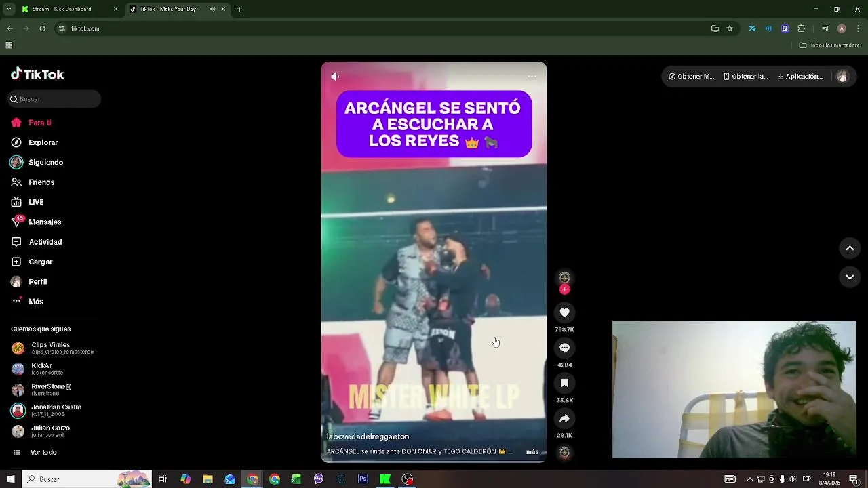Open Excel from the taskbar

[x=296, y=479]
